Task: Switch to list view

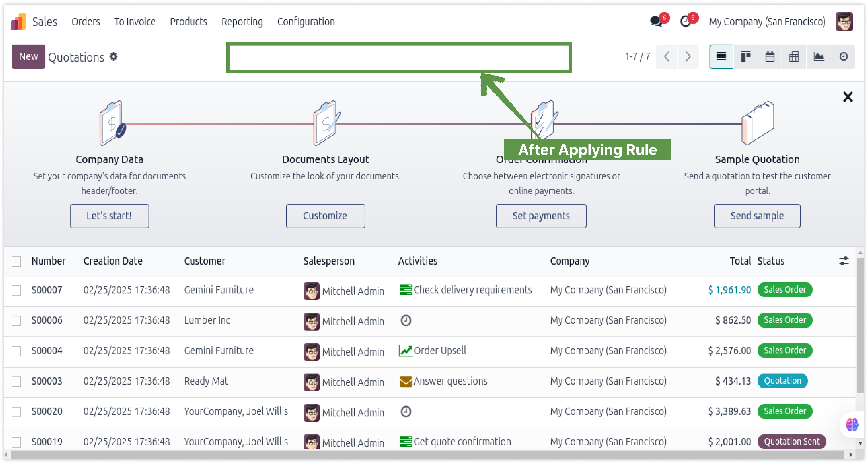Action: [x=721, y=57]
